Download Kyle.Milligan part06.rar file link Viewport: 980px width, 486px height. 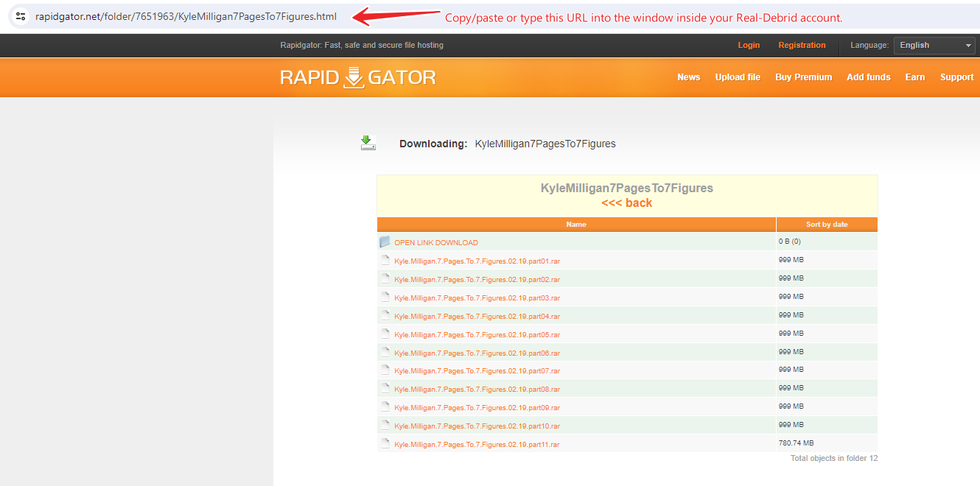pos(477,353)
